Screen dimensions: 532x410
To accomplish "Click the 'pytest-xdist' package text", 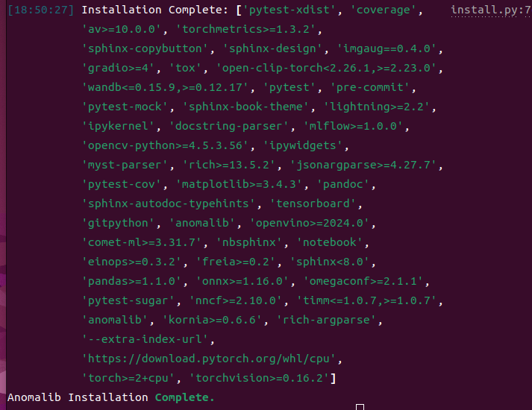I will 281,10.
